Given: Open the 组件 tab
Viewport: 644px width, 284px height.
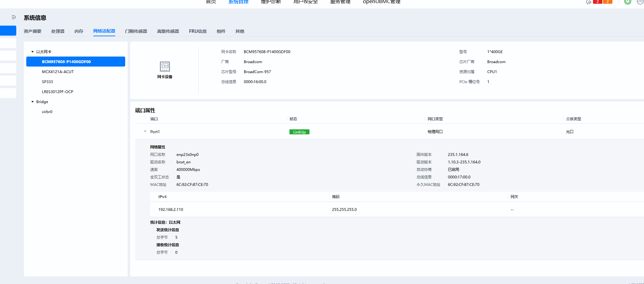Looking at the screenshot, I should [221, 31].
